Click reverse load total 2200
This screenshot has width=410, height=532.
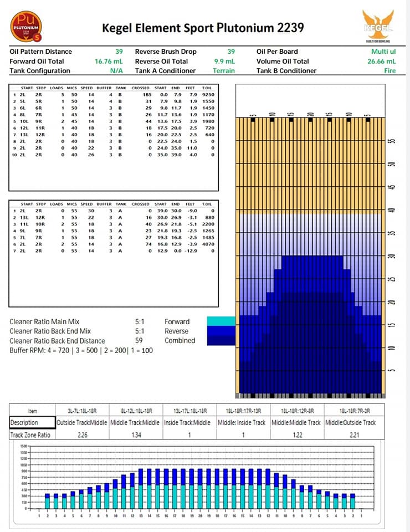[208, 224]
